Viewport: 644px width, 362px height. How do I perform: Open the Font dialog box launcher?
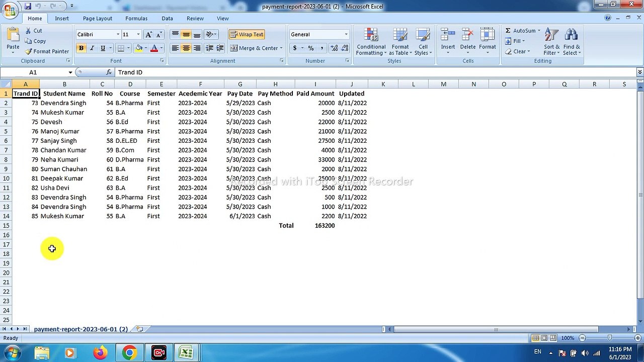pyautogui.click(x=162, y=61)
